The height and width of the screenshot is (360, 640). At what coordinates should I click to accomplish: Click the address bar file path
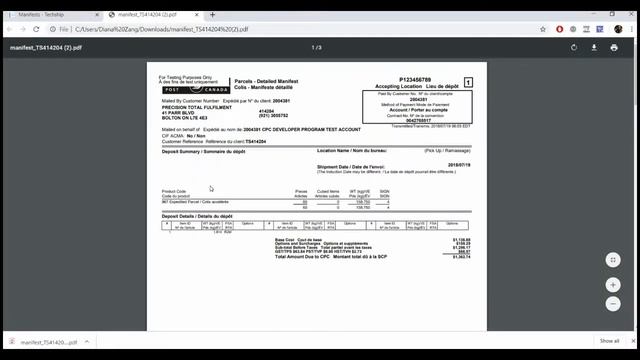pos(162,29)
